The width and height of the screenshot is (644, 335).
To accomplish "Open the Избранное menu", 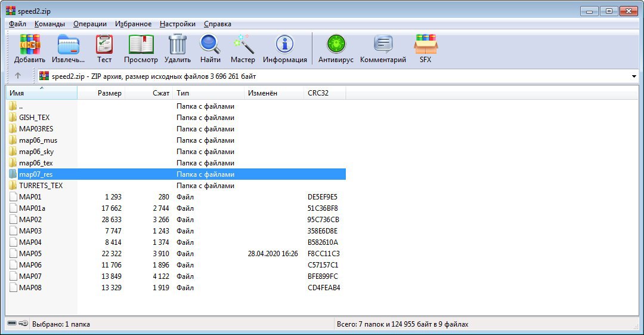I will (133, 24).
